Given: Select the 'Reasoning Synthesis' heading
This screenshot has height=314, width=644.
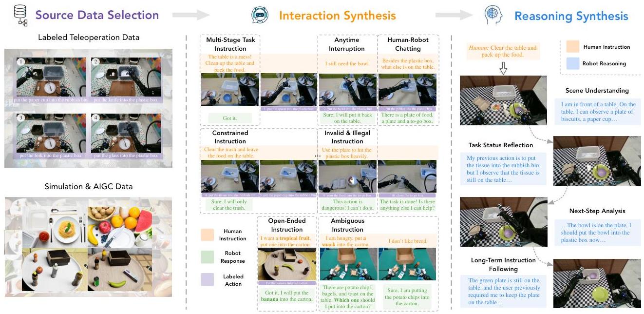Looking at the screenshot, I should 571,16.
